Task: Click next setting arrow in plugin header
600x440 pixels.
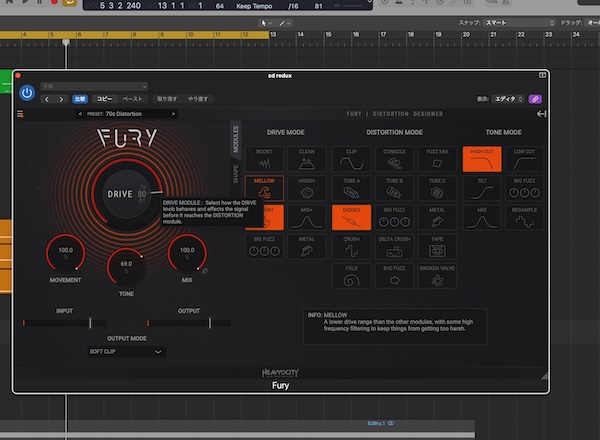Action: (61, 99)
